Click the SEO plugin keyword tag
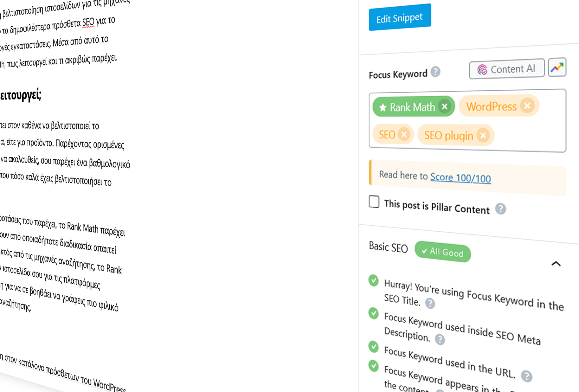This screenshot has height=392, width=579. point(448,136)
